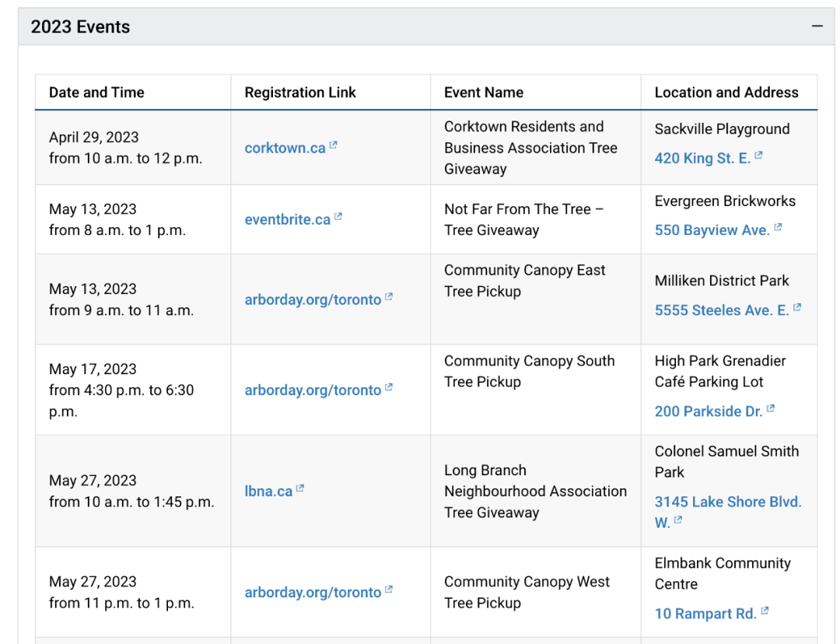
Task: Select Not Far From The Tree event name
Action: coord(524,219)
